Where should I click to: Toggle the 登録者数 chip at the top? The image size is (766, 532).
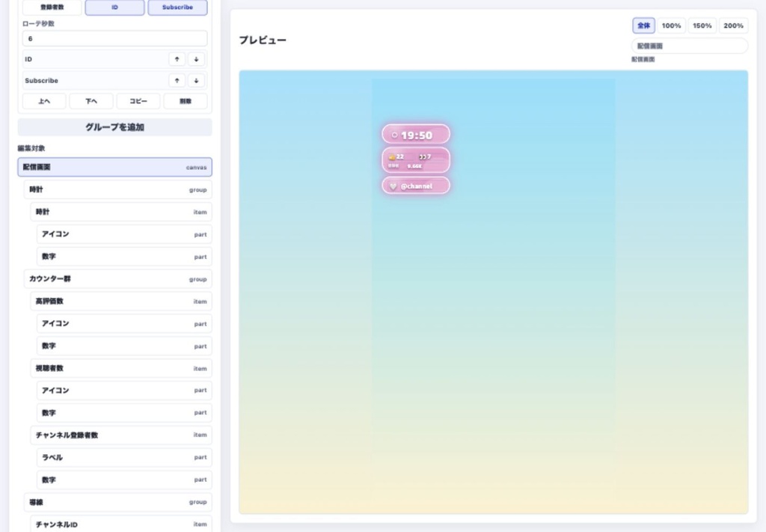(52, 7)
